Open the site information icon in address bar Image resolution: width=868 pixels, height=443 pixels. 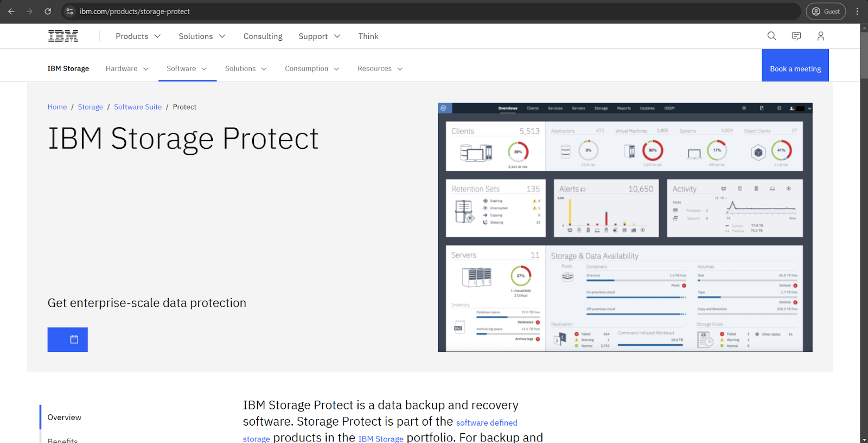69,11
